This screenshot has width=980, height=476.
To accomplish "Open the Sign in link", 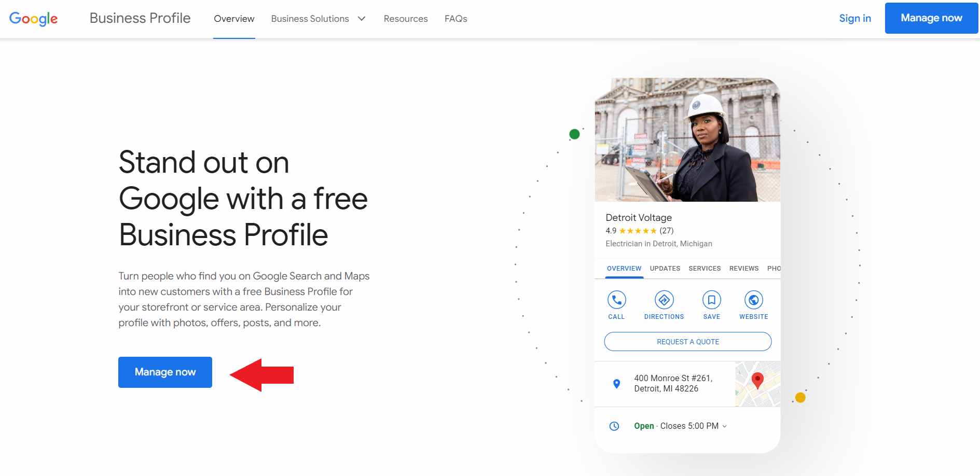I will tap(855, 18).
